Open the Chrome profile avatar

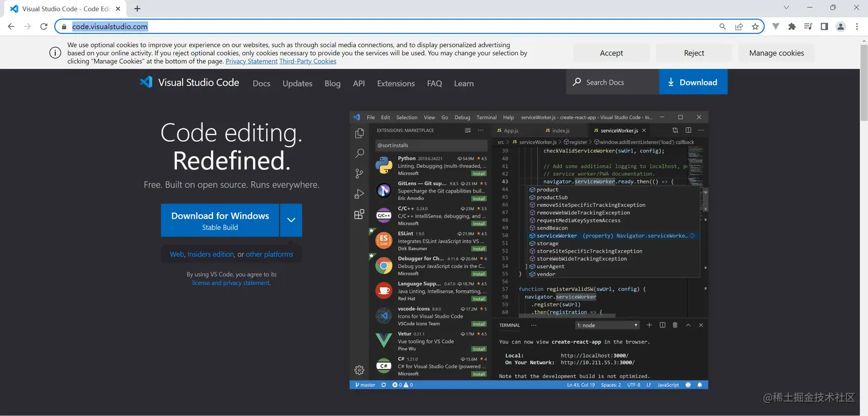tap(840, 26)
